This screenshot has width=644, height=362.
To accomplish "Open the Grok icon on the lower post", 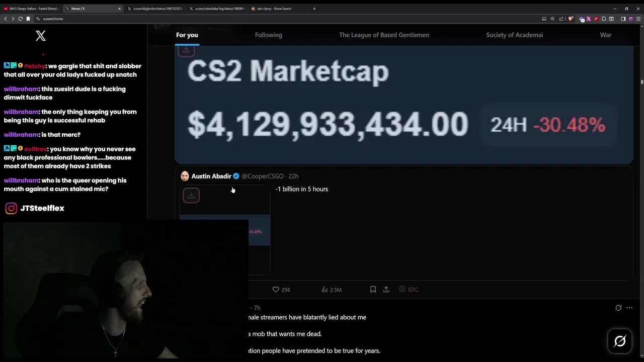I will [618, 308].
